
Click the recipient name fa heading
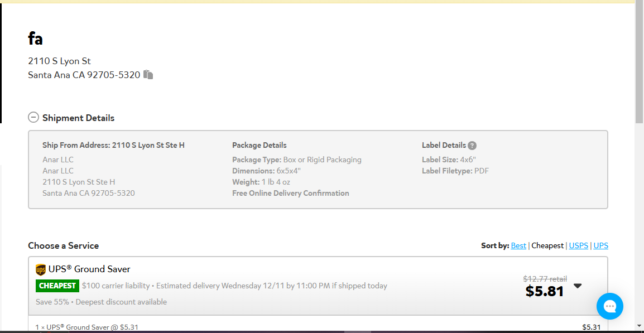(35, 38)
